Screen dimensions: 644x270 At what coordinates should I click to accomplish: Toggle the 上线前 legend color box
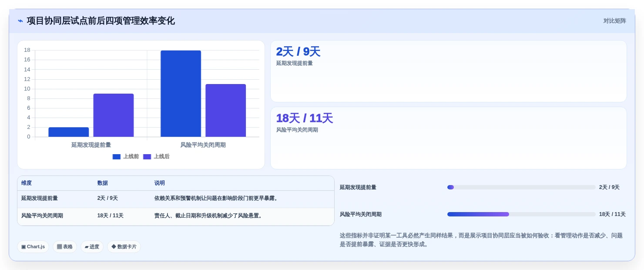pos(117,157)
